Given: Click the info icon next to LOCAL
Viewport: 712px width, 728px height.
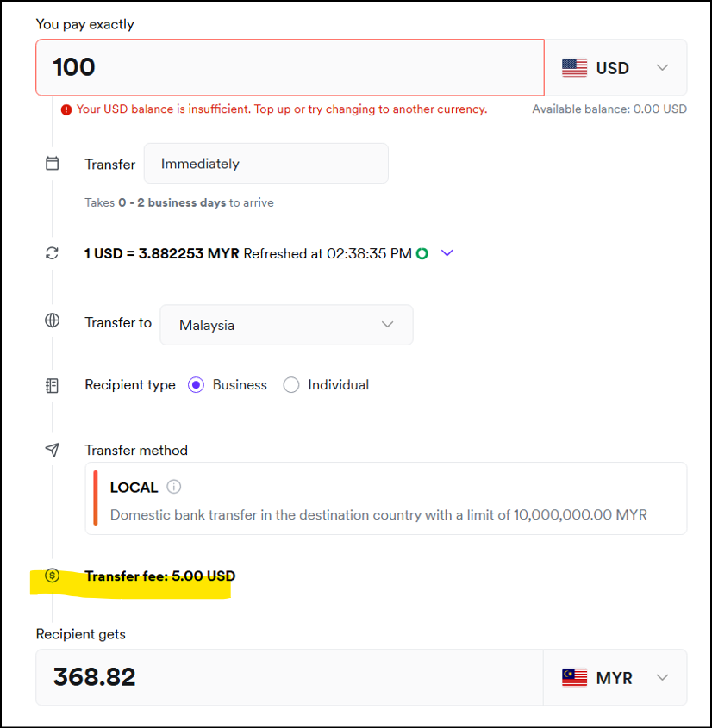Looking at the screenshot, I should (x=174, y=487).
